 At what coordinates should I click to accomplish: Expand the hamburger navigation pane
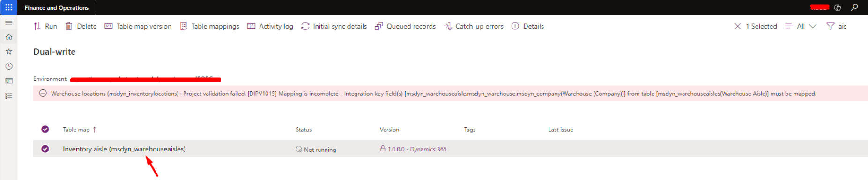8,22
